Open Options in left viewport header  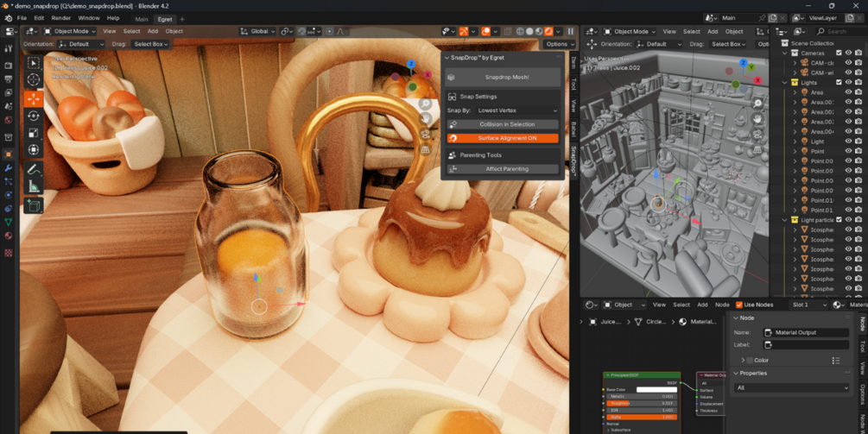coord(559,44)
